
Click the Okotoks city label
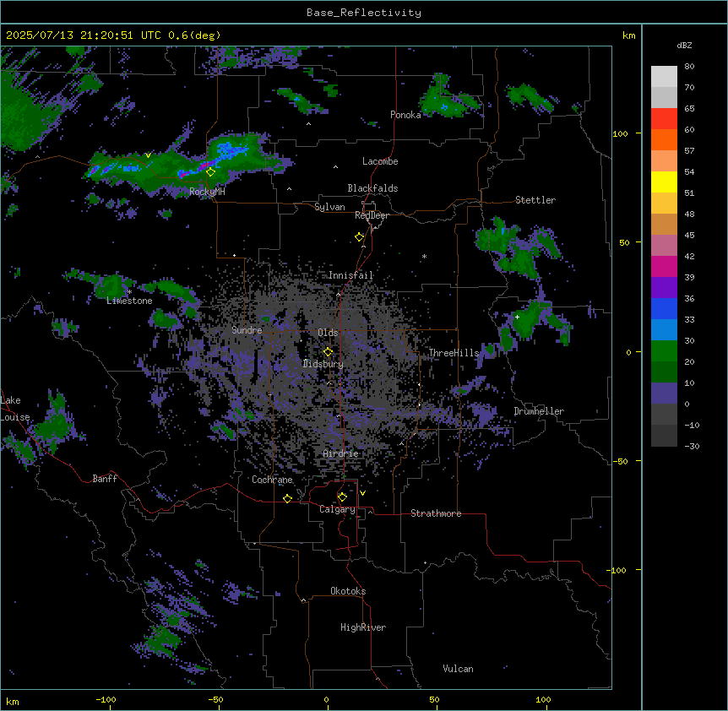[348, 591]
